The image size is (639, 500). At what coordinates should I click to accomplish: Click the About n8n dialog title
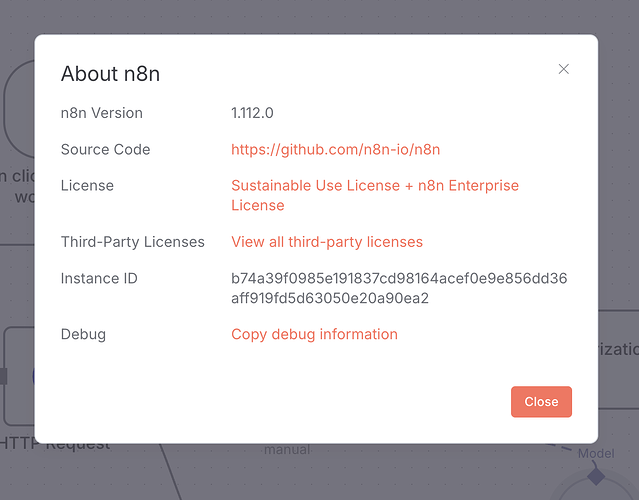pyautogui.click(x=110, y=74)
